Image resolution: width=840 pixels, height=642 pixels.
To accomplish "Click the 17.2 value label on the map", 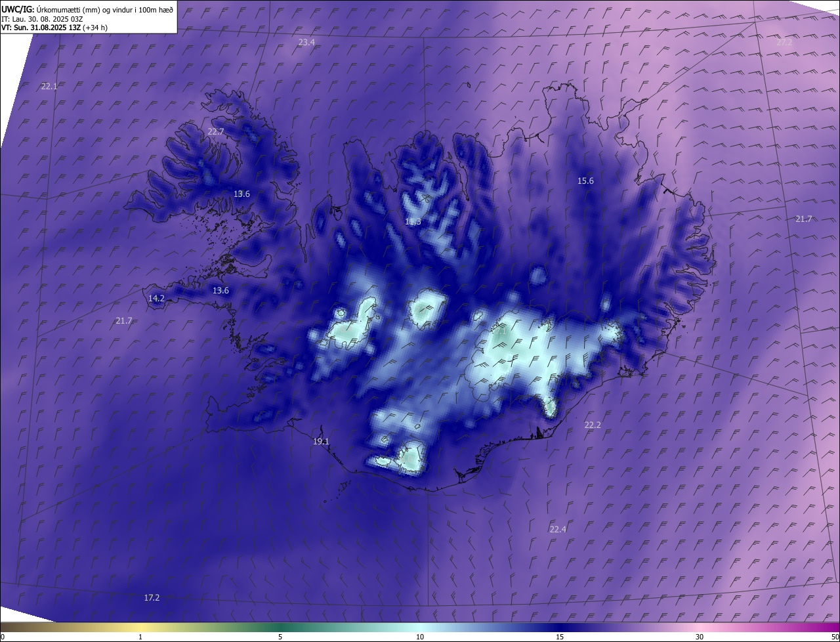I will [x=152, y=597].
